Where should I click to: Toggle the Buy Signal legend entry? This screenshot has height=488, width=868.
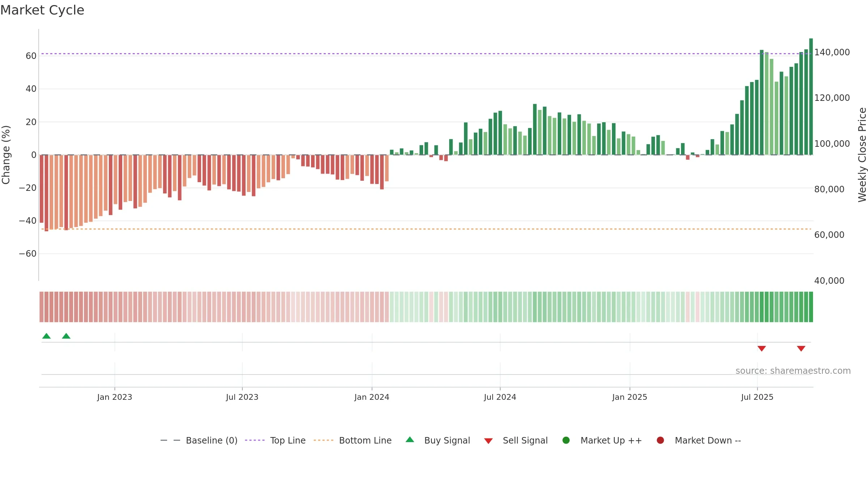pos(438,440)
